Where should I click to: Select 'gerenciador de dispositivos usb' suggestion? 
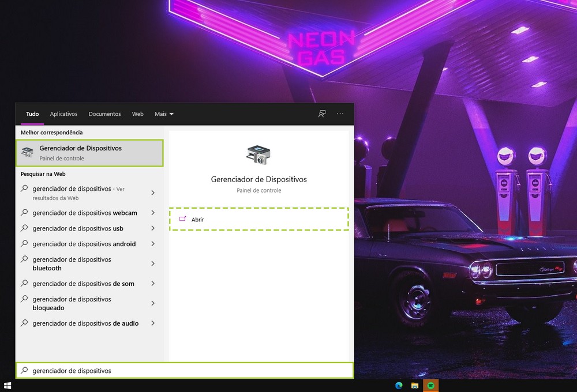[x=89, y=228]
